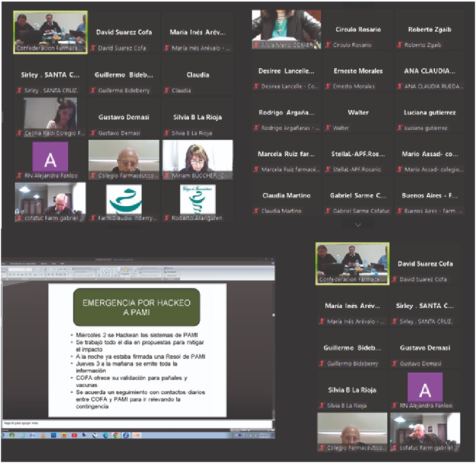Viewport: 476px width, 463px height.
Task: Open the Vista ribbon tab in PowerPoint
Action: (x=54, y=264)
